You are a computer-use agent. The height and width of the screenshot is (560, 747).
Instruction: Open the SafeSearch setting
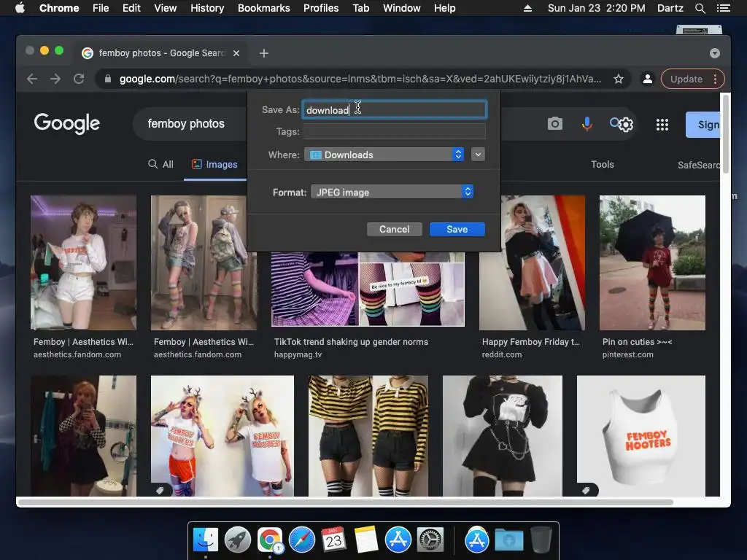[x=698, y=165]
